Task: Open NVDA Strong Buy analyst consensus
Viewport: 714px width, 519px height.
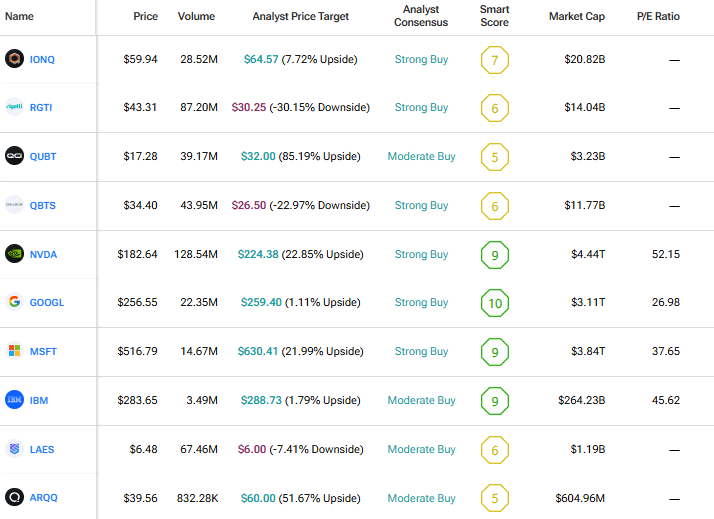Action: pos(421,254)
